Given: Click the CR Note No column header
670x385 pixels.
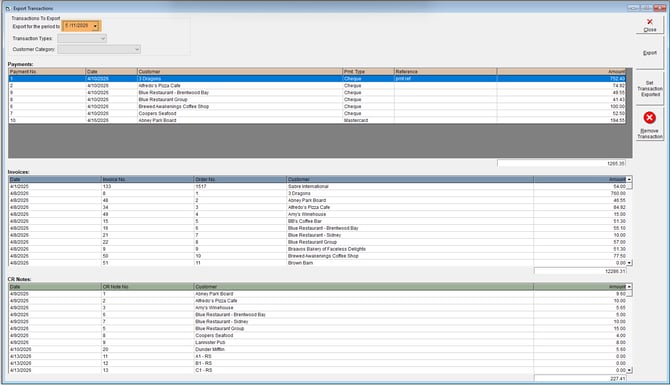Looking at the screenshot, I should point(147,287).
